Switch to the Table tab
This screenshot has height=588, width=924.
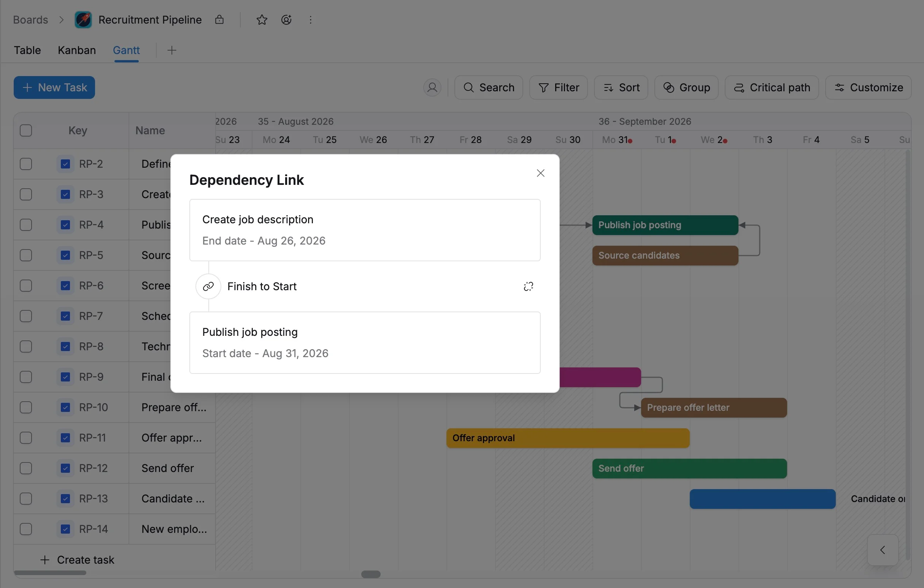point(27,50)
